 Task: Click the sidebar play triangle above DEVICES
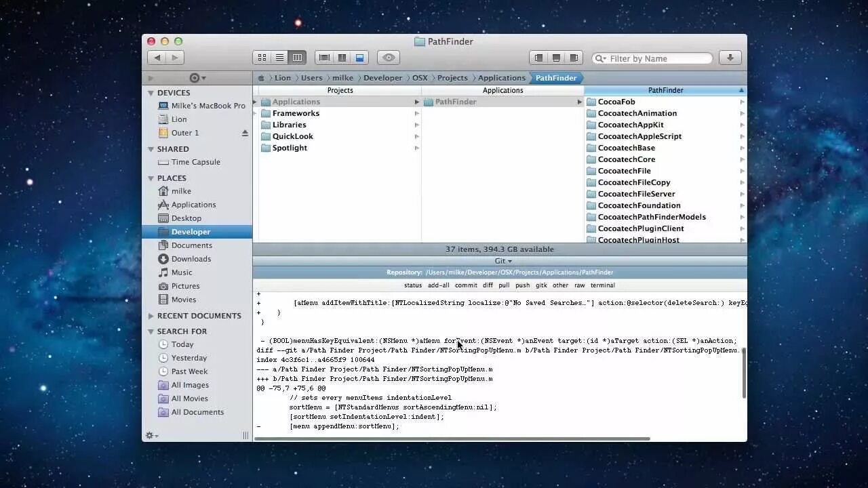point(151,78)
